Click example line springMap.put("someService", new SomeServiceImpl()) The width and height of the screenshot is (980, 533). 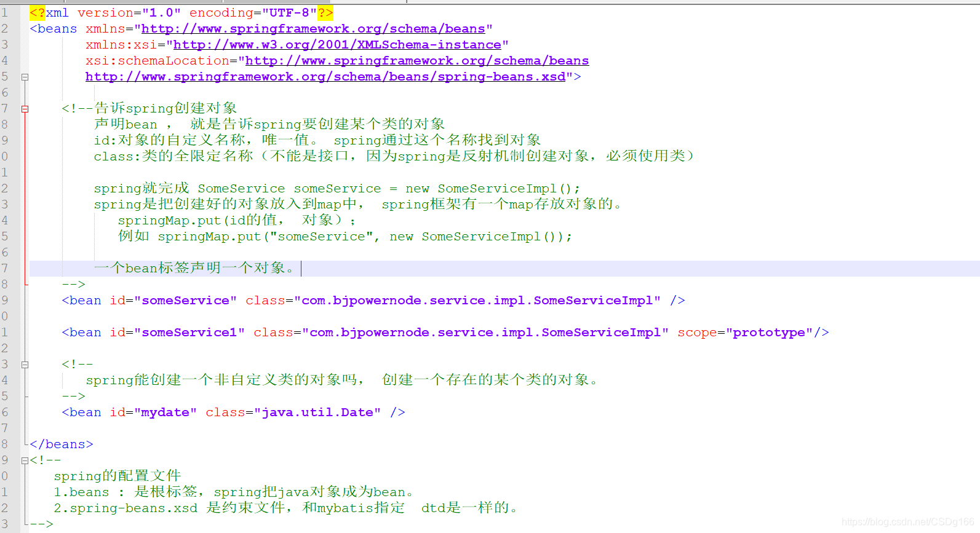pyautogui.click(x=345, y=237)
